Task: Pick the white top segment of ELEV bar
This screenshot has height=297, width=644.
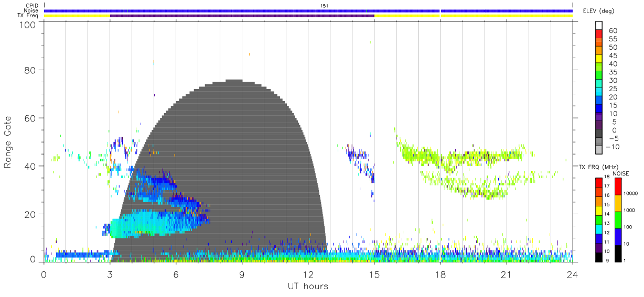Action: click(599, 26)
